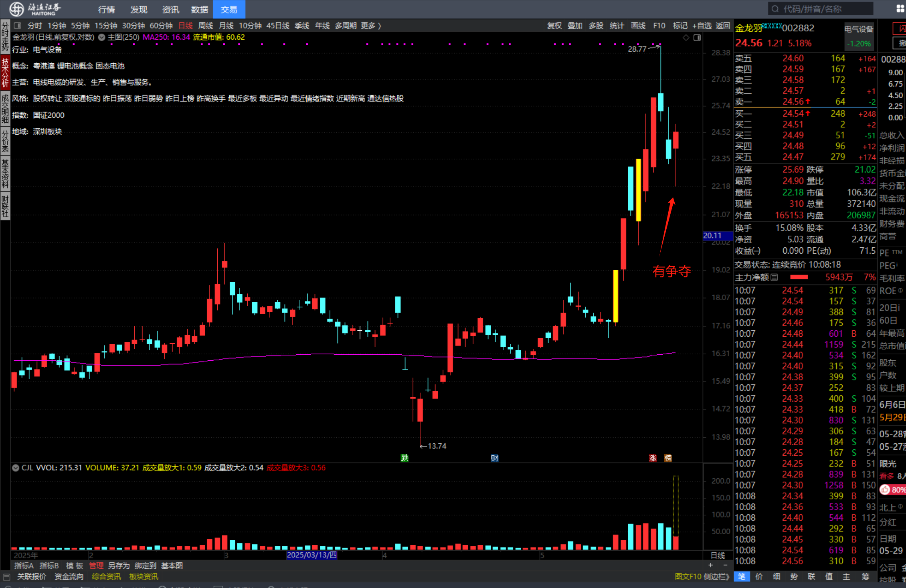Click the panel icon left of 关联报价

[x=6, y=577]
